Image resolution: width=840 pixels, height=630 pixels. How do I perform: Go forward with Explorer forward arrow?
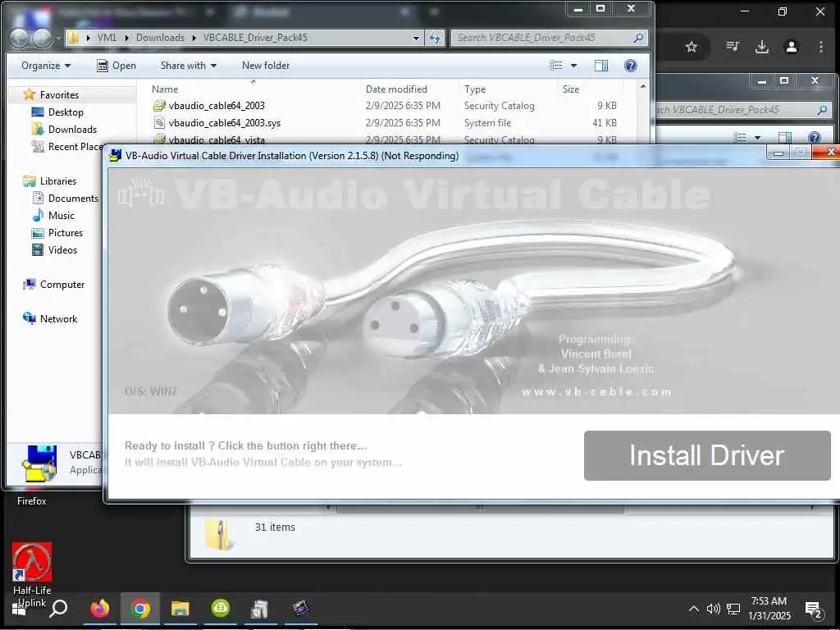(x=42, y=38)
